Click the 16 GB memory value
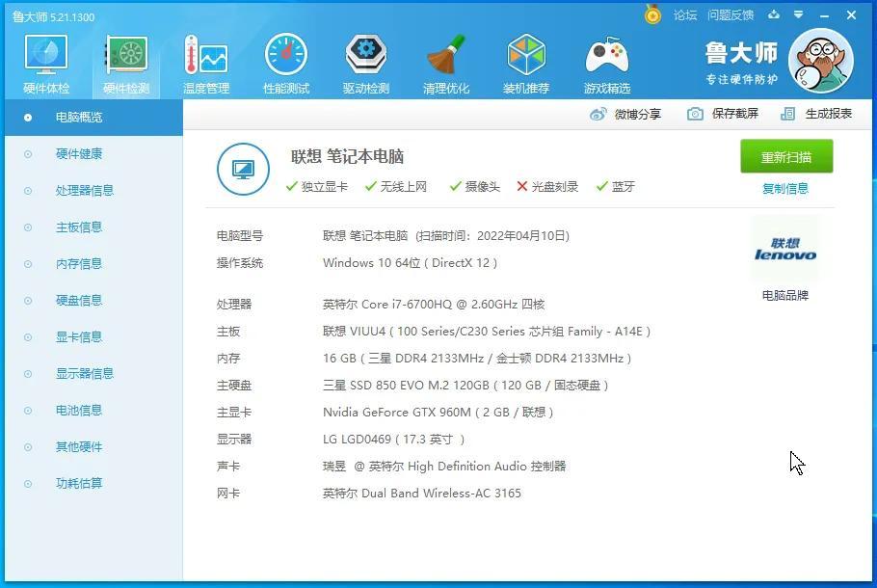The height and width of the screenshot is (588, 877). (477, 358)
